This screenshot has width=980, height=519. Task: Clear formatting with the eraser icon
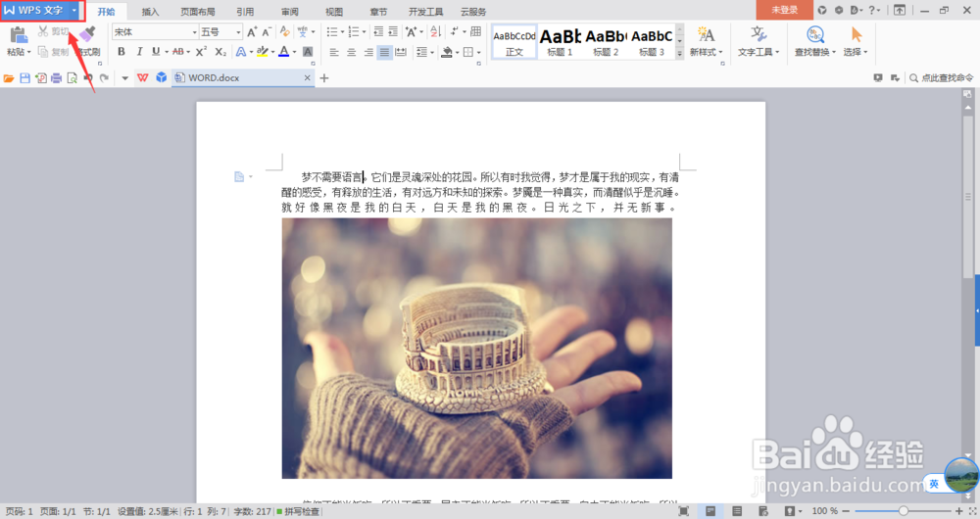(x=285, y=31)
